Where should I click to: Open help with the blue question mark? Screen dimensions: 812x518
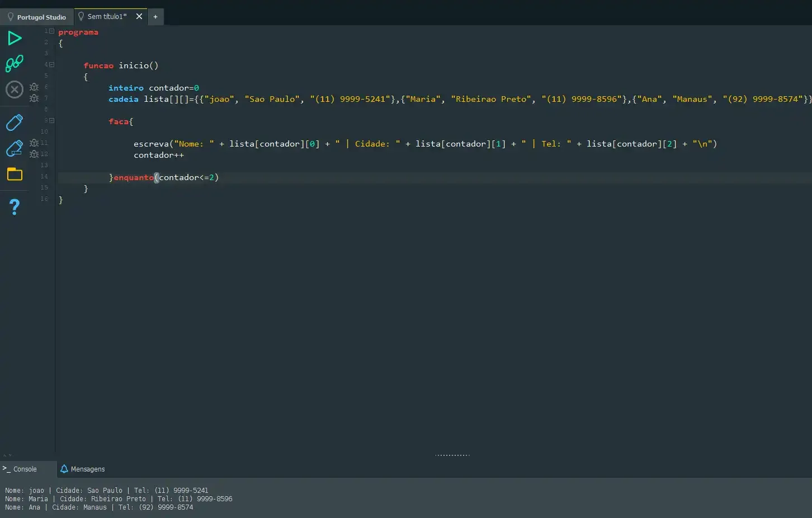pyautogui.click(x=15, y=207)
